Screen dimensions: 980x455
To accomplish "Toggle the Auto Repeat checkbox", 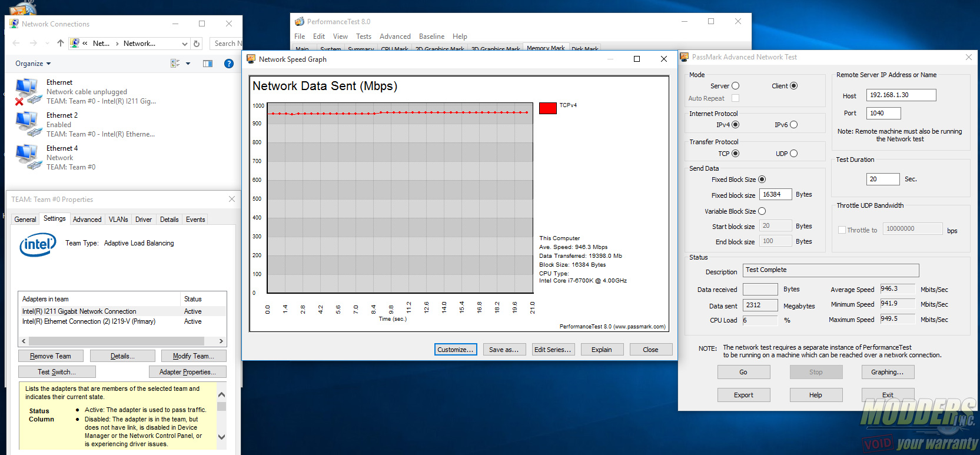I will [x=735, y=98].
